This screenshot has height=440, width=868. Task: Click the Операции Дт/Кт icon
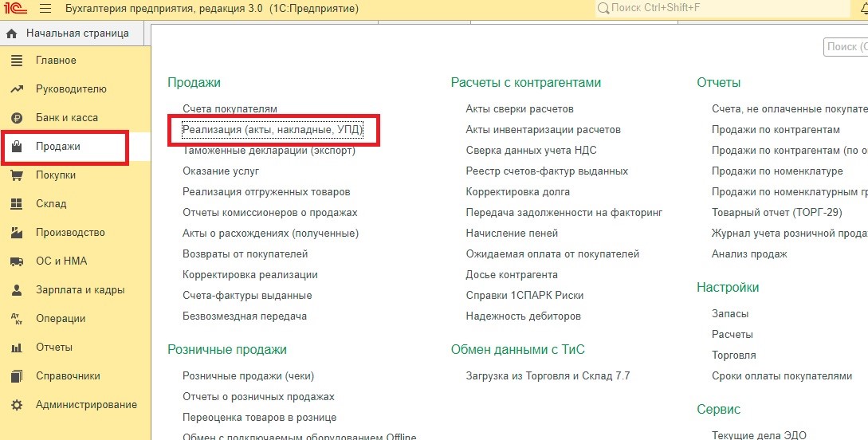(x=18, y=319)
